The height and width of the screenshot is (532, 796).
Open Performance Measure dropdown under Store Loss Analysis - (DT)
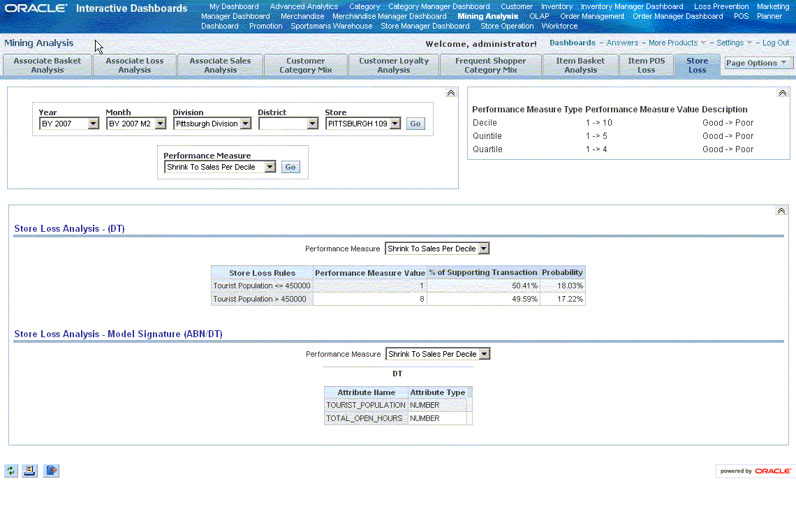pos(436,249)
